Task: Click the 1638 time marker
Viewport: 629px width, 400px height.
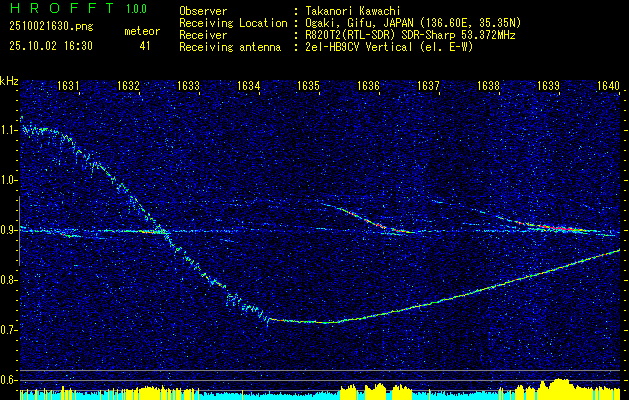Action: 489,85
